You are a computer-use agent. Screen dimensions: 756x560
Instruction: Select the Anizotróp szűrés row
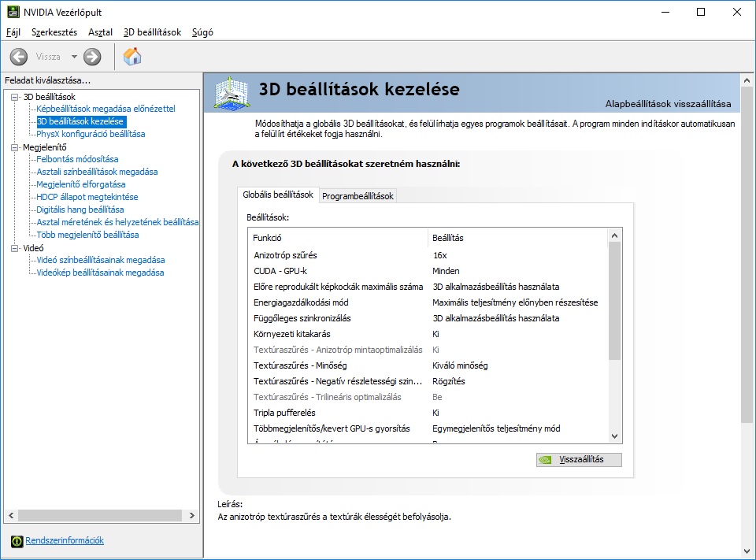pyautogui.click(x=428, y=255)
